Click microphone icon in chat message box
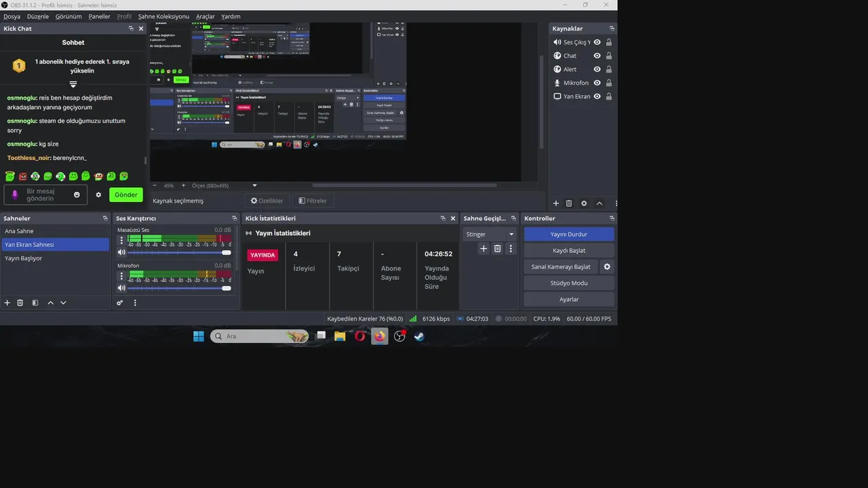 tap(15, 195)
